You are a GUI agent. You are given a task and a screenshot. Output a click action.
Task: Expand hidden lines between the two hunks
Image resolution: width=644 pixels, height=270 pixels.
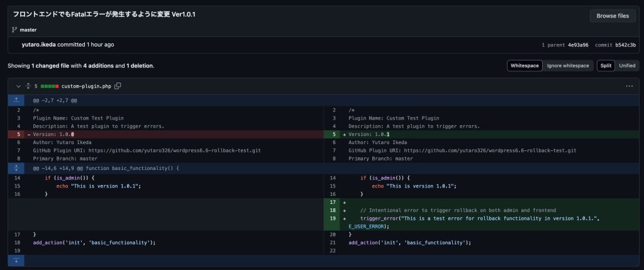[16, 168]
